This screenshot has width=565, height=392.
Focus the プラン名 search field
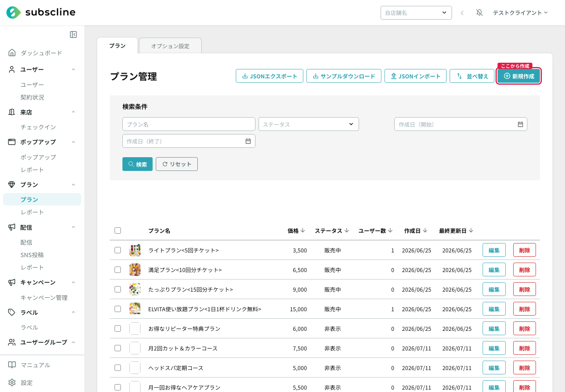click(x=189, y=124)
